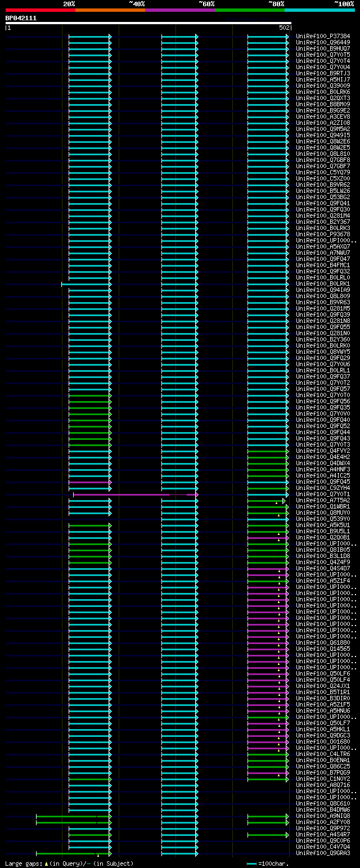
Task: Open the UniRef100_P93678 hit
Action: coord(323,234)
